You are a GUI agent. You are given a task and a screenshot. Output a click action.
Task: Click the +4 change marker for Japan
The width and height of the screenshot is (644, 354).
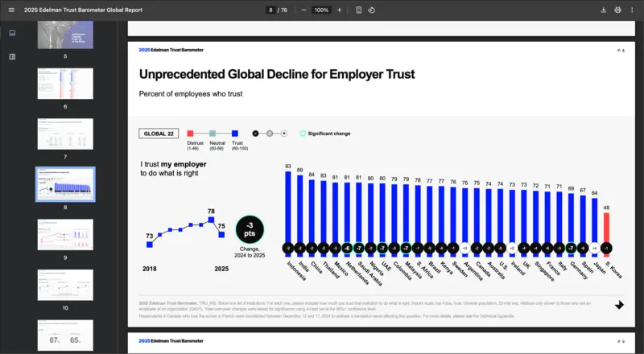coord(594,248)
